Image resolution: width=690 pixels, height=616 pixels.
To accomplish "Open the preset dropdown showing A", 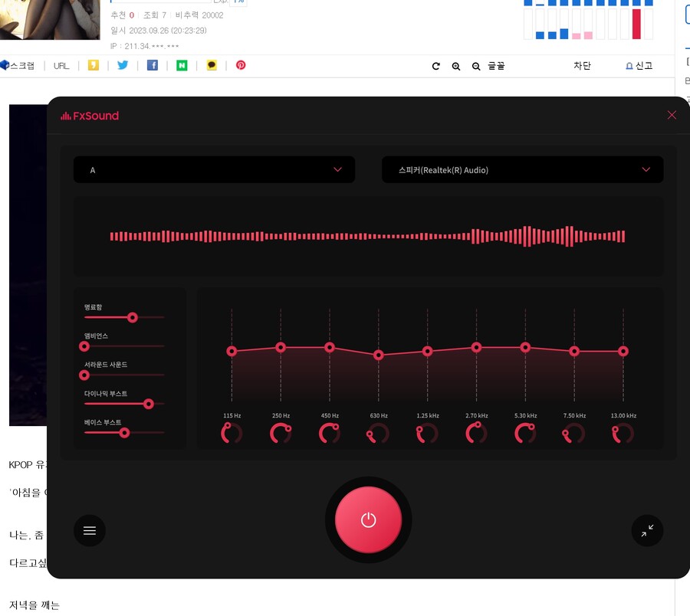I will click(215, 169).
